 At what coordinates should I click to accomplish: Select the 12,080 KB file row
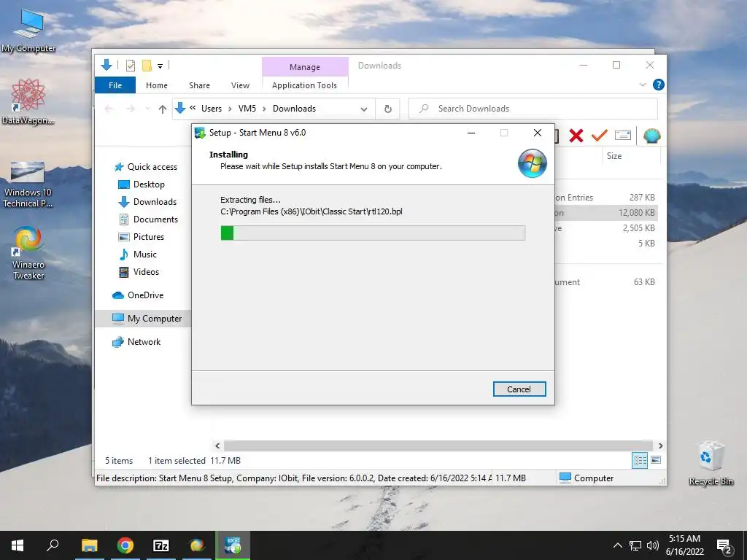click(x=606, y=213)
